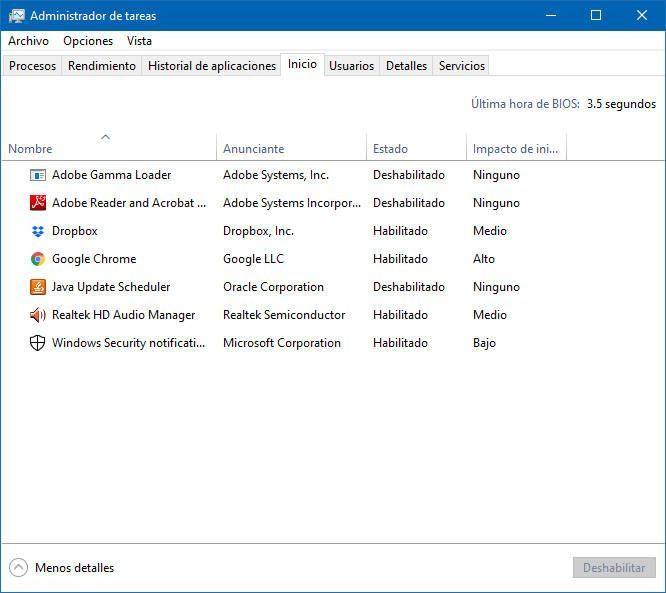Click Windows Security's Habilitado status
Image resolution: width=666 pixels, height=593 pixels.
pyautogui.click(x=400, y=343)
